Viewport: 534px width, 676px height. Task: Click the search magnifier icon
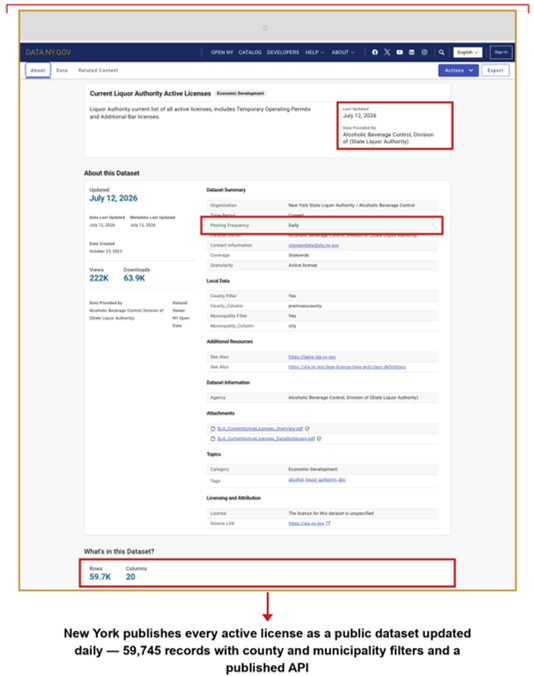[441, 52]
